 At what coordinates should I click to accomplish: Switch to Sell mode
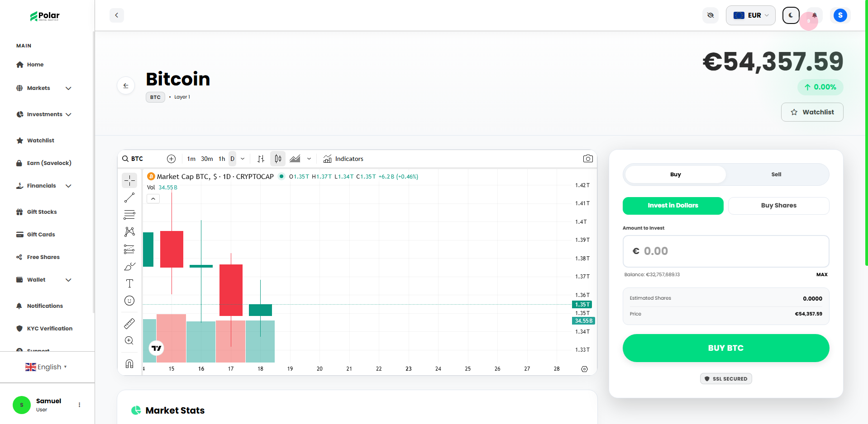[777, 174]
